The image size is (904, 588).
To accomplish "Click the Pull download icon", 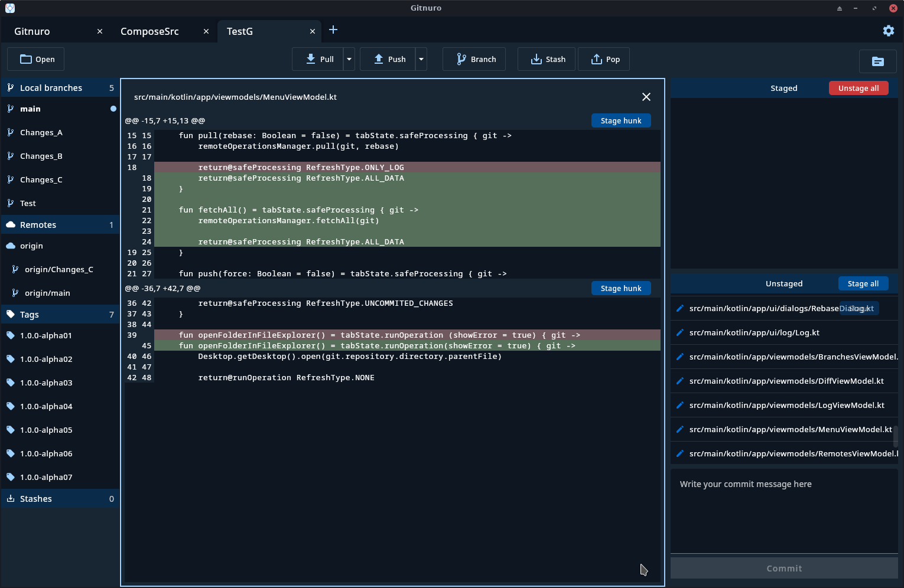I will pyautogui.click(x=311, y=59).
